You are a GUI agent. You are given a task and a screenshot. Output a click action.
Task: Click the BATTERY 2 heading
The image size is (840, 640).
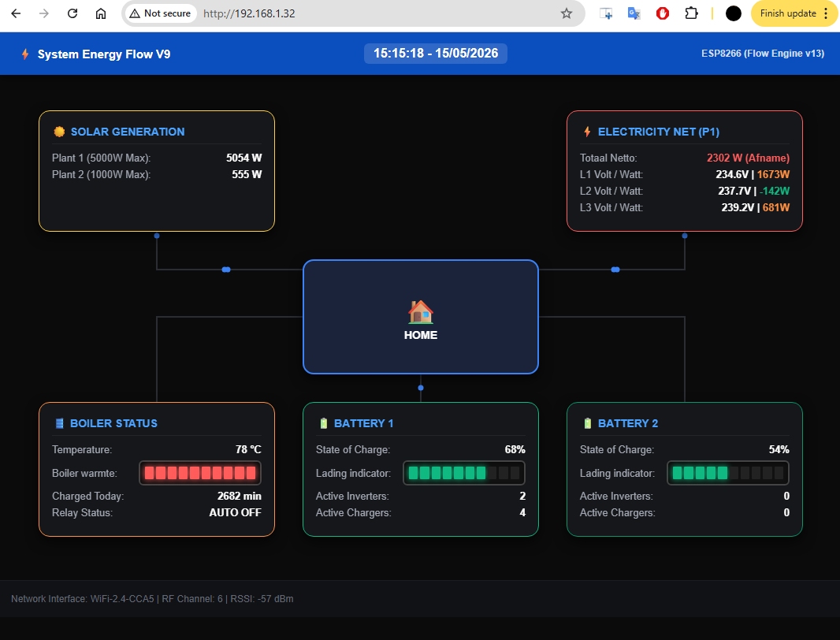628,423
